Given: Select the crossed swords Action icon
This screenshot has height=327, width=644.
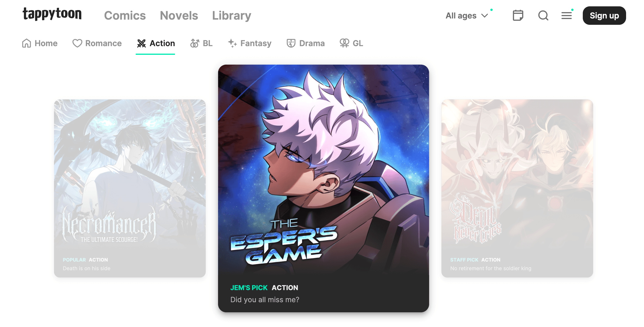Looking at the screenshot, I should pos(141,43).
